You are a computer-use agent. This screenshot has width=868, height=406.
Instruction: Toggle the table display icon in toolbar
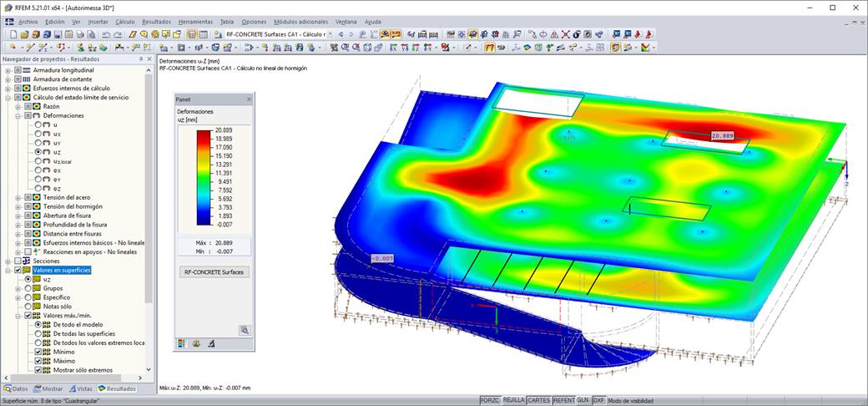point(203,34)
